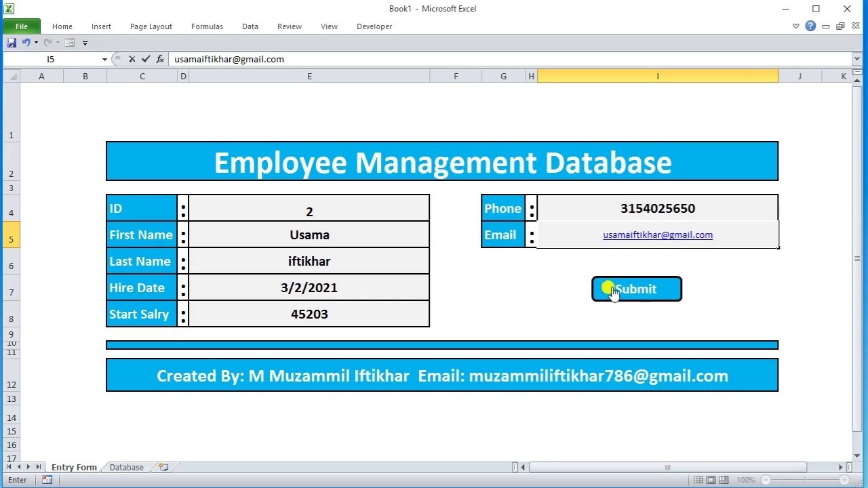
Task: Minimize the workbook window inside Excel
Action: pos(826,26)
